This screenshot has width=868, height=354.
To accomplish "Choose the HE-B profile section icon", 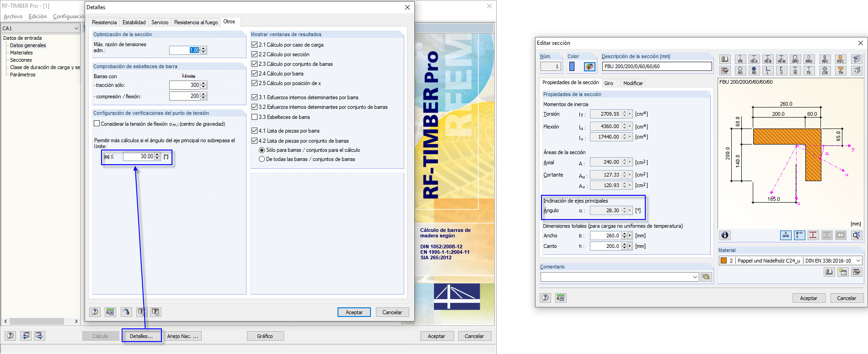I will point(768,59).
